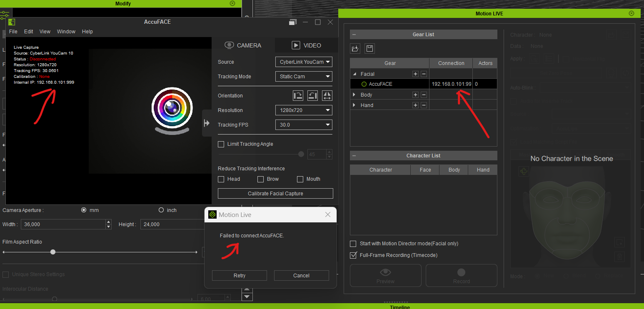Click Calibrate Facial Capture button

click(275, 194)
